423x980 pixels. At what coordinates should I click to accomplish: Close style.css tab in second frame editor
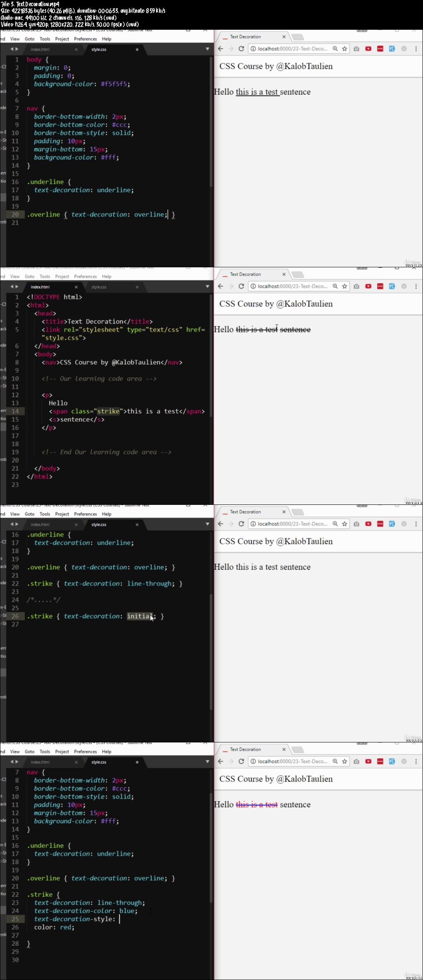point(137,287)
